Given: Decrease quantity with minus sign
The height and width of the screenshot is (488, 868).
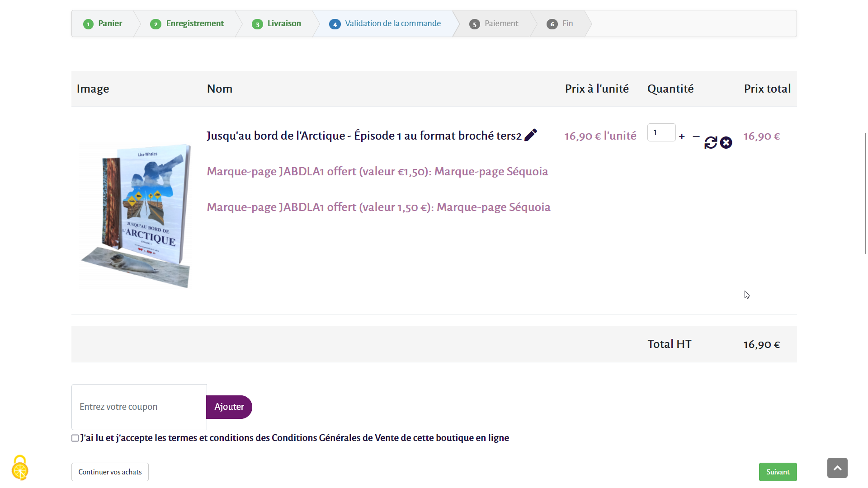Looking at the screenshot, I should (696, 136).
